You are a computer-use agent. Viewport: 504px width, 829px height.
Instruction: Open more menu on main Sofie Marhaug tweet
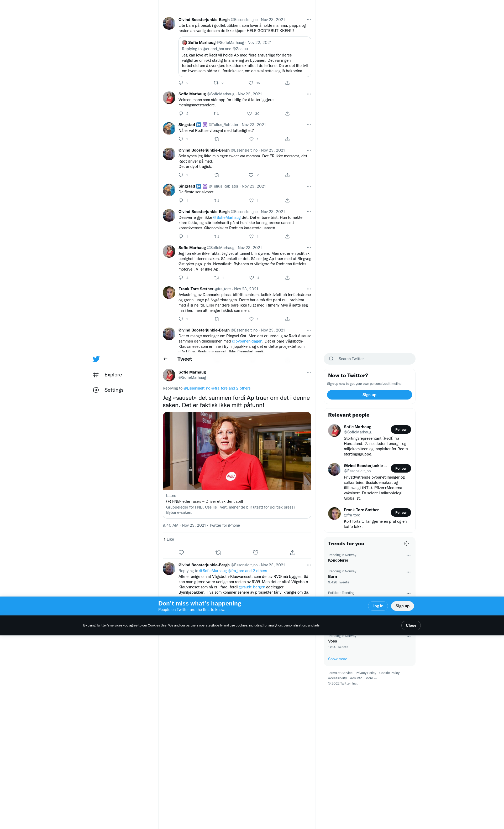coord(309,372)
